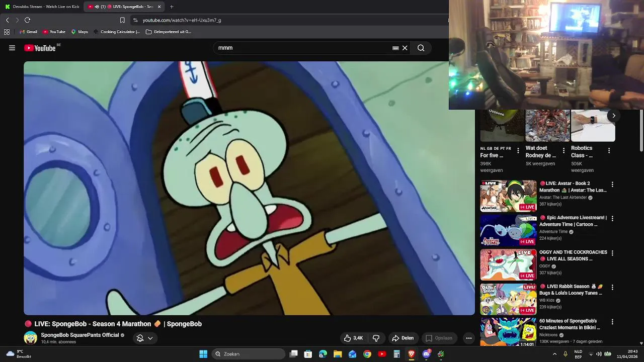Open Microsoft Edge from the taskbar
Viewport: 644px width, 362px height.
coord(323,354)
